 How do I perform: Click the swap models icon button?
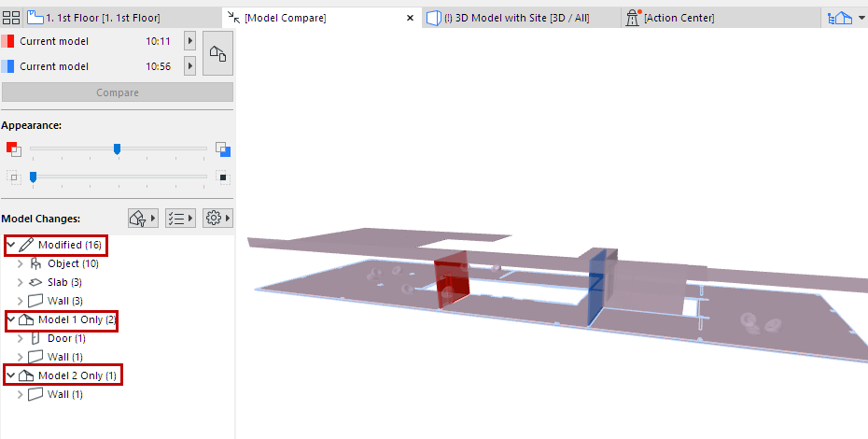[x=217, y=53]
